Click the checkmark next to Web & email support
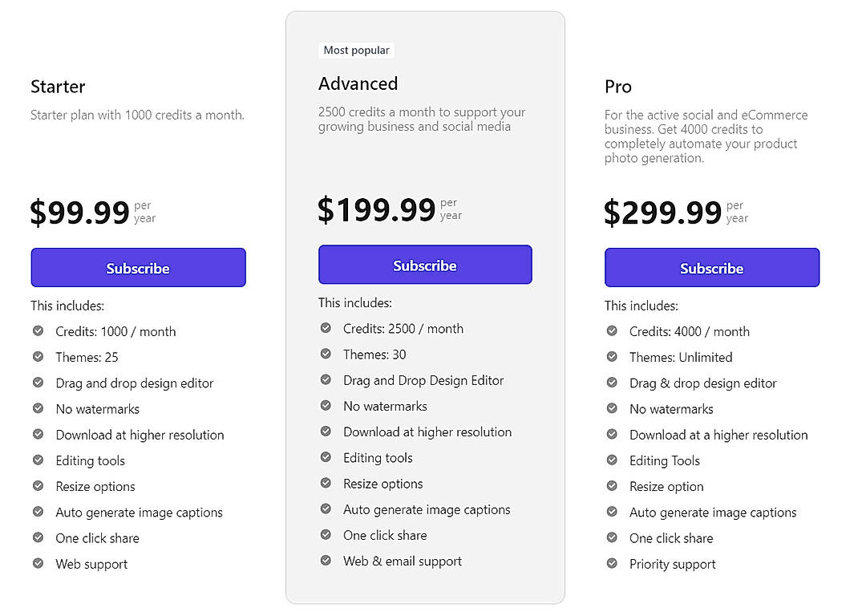Viewport: 858px width, 616px height. point(326,561)
